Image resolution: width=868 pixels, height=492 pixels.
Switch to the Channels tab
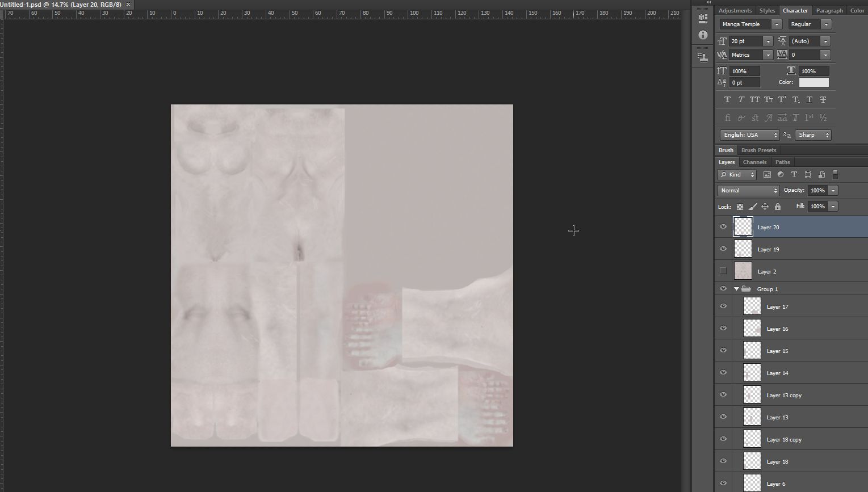(754, 162)
